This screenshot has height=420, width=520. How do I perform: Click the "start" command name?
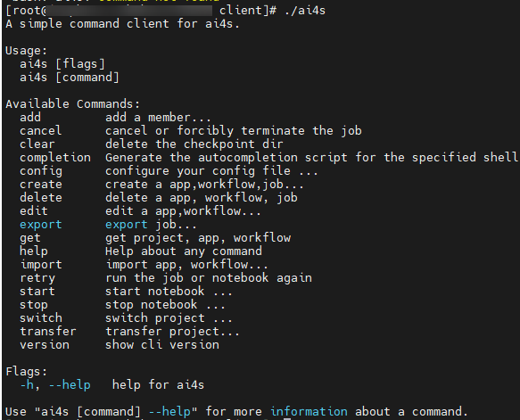pyautogui.click(x=37, y=292)
